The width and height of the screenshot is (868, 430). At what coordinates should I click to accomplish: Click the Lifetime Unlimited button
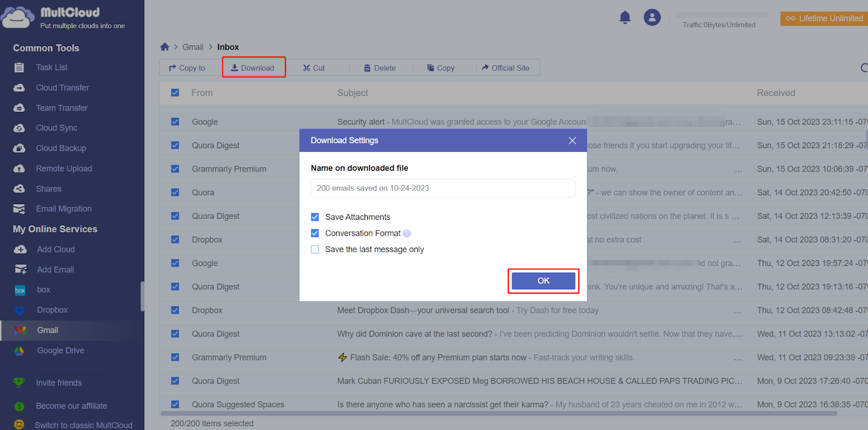[825, 18]
